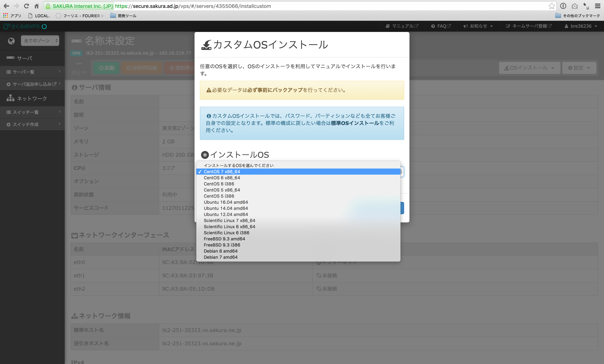This screenshot has width=604, height=364.
Task: Click the eth1 MAC address 9C:A3:BA:03:97:3B
Action: 187,275
